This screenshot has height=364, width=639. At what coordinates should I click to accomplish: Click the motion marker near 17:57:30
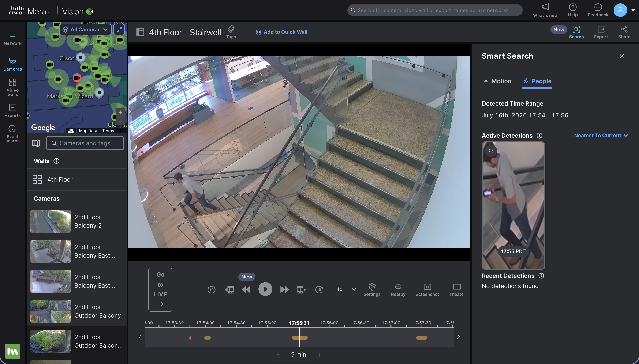422,338
